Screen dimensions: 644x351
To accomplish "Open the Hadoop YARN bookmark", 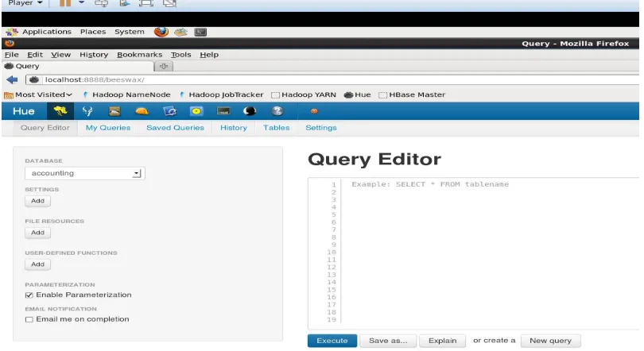I will (x=304, y=94).
